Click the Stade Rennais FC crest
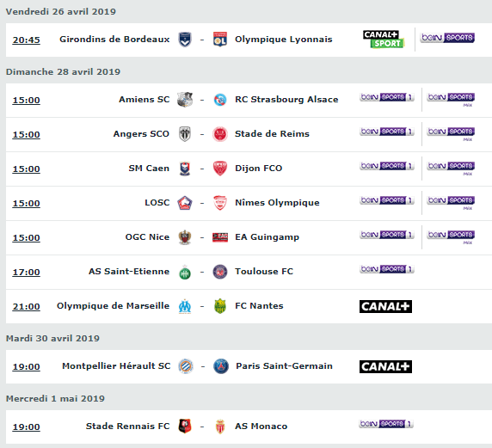This screenshot has height=448, width=492. click(185, 427)
